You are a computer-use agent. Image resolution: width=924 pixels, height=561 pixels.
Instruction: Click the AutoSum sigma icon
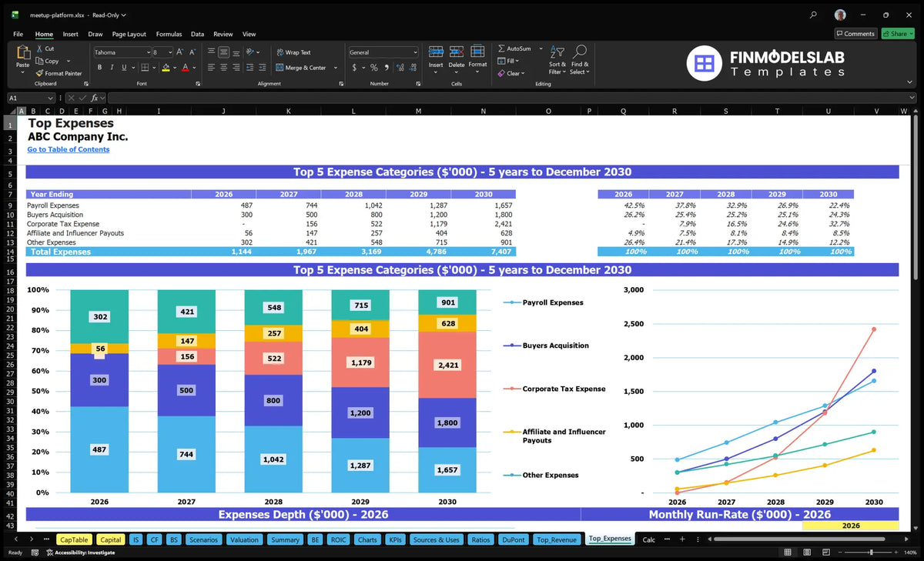point(501,48)
